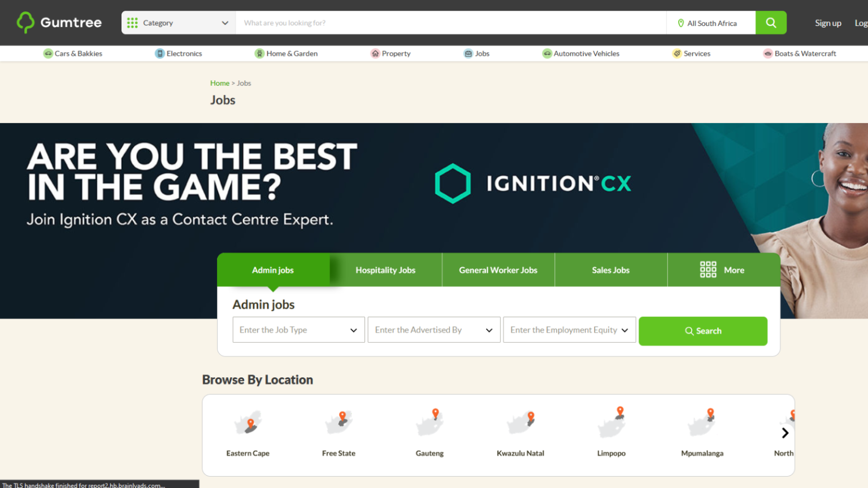Click next arrow in location carousel

[784, 433]
